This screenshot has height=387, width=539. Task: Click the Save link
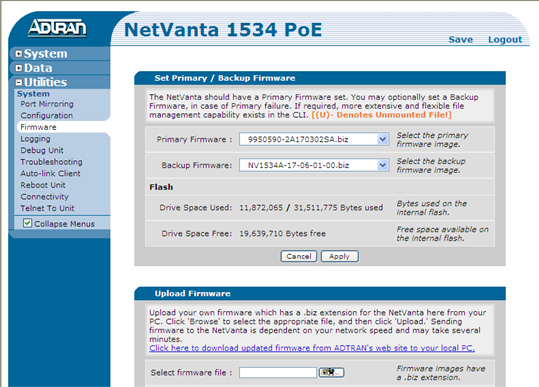point(461,40)
